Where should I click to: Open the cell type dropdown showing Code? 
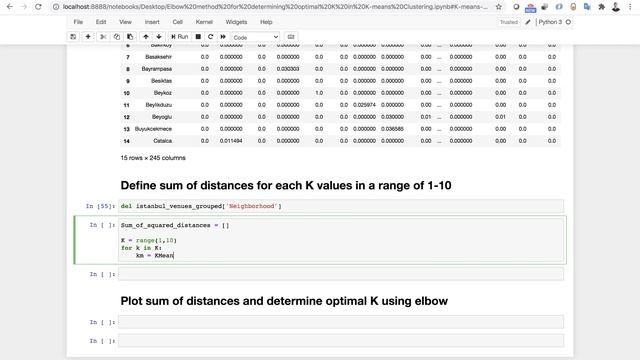coord(256,37)
